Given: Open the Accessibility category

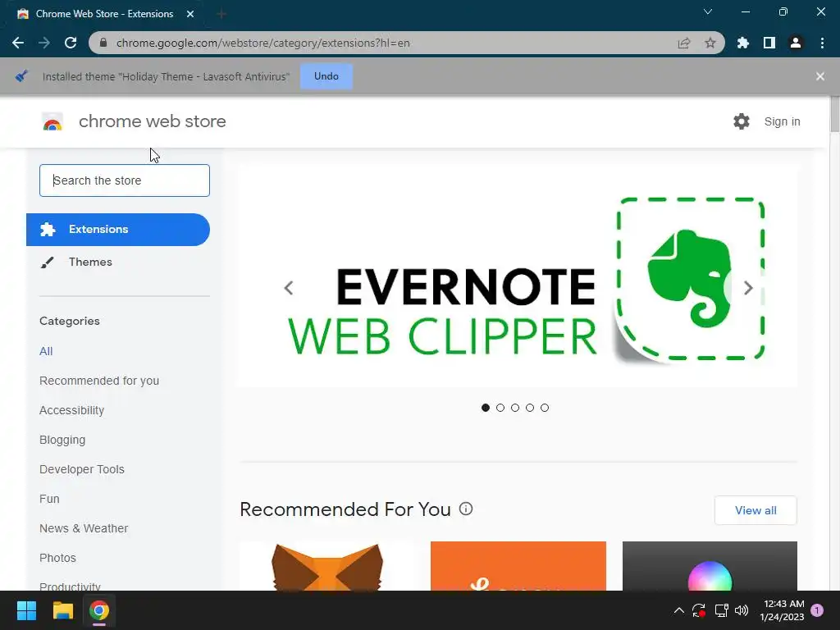Looking at the screenshot, I should coord(72,410).
